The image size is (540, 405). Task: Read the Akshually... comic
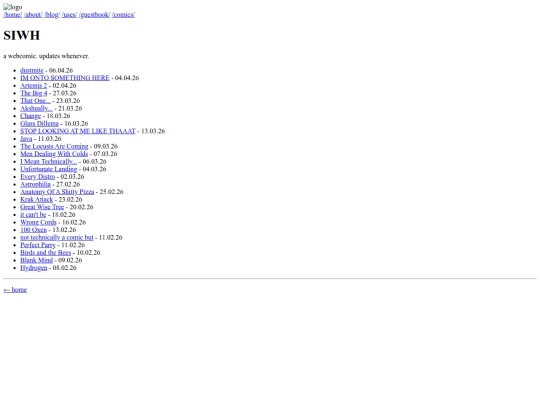coord(36,108)
